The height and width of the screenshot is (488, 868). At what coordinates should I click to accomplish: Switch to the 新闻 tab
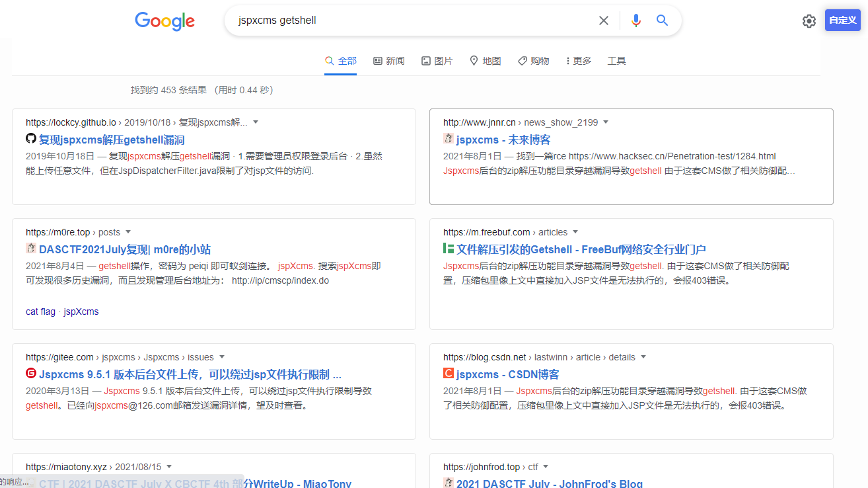[389, 61]
